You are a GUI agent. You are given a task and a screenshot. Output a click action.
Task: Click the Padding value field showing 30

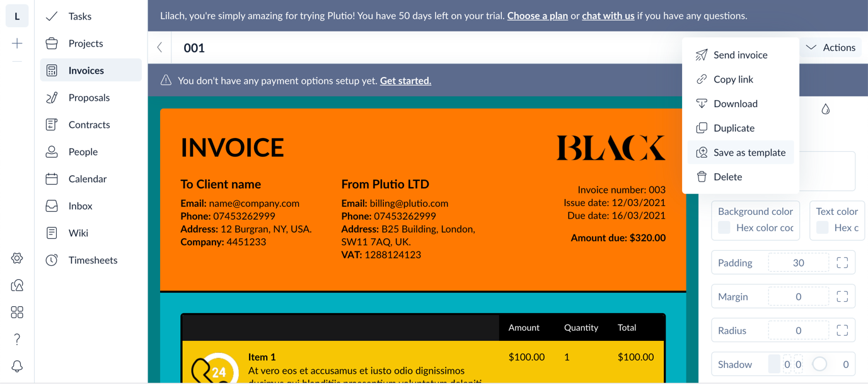(799, 263)
